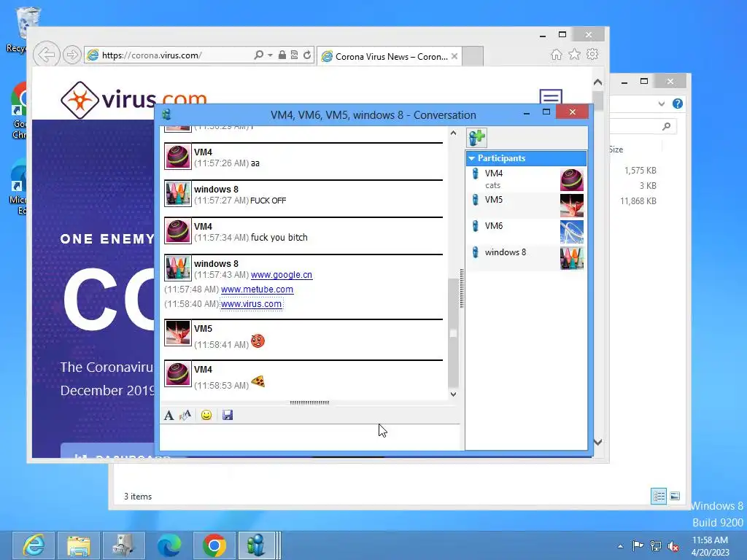The height and width of the screenshot is (560, 747).
Task: Select participant VM4 in the list
Action: [x=526, y=179]
